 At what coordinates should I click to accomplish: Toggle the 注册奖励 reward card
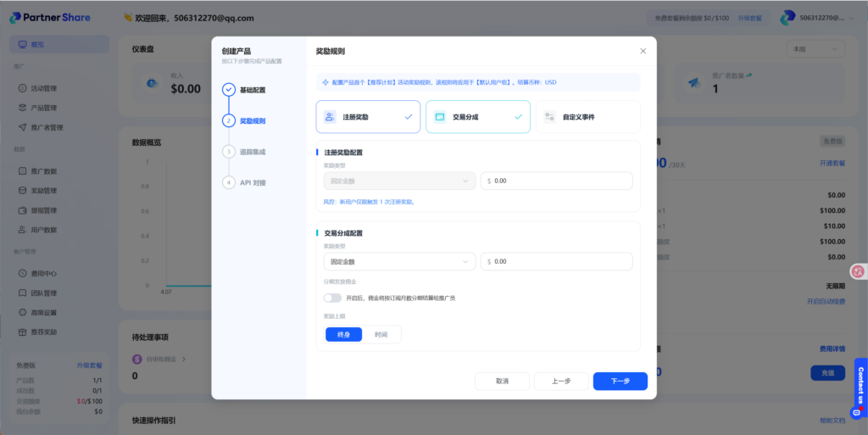(x=368, y=117)
